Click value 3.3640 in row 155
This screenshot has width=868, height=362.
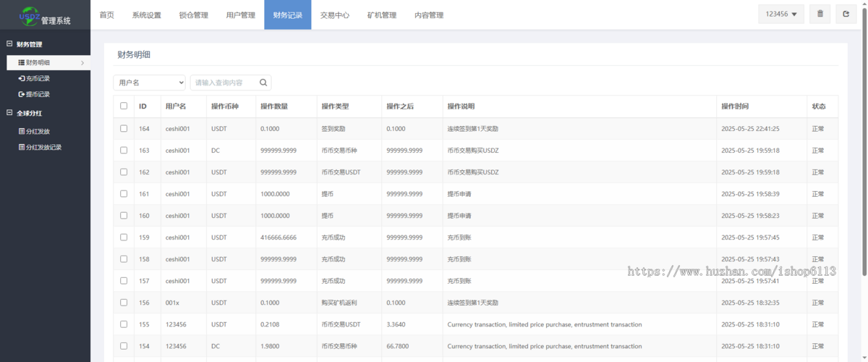click(x=396, y=324)
